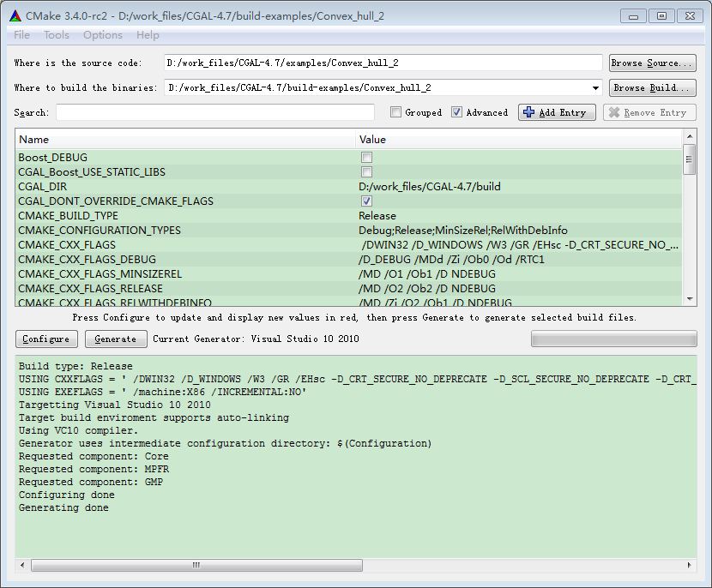Click Current Generator Visual Studio label
The image size is (712, 588).
256,339
